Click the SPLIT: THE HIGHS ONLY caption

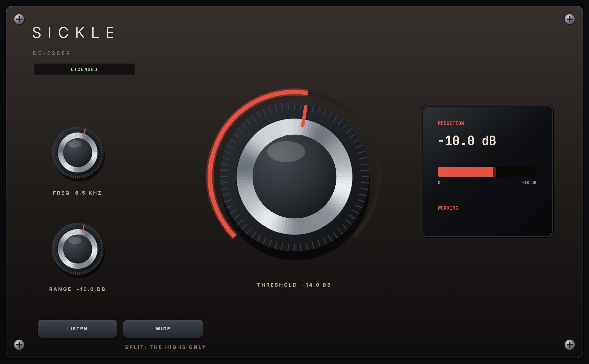(x=166, y=347)
